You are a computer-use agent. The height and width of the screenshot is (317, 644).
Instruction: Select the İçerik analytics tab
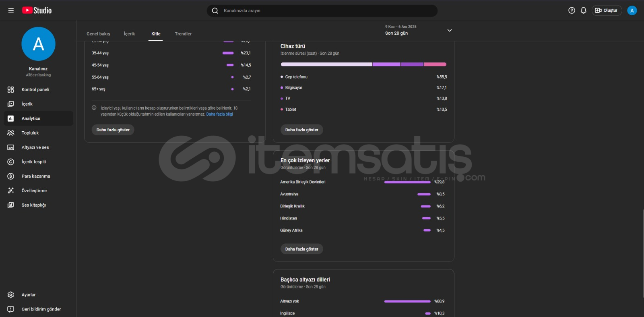point(129,34)
